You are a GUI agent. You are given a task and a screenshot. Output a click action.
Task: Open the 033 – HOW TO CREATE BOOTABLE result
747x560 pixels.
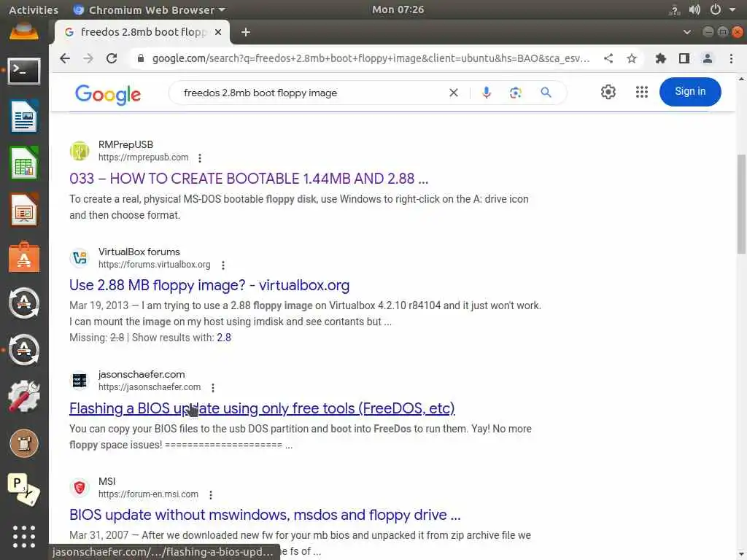[249, 179]
